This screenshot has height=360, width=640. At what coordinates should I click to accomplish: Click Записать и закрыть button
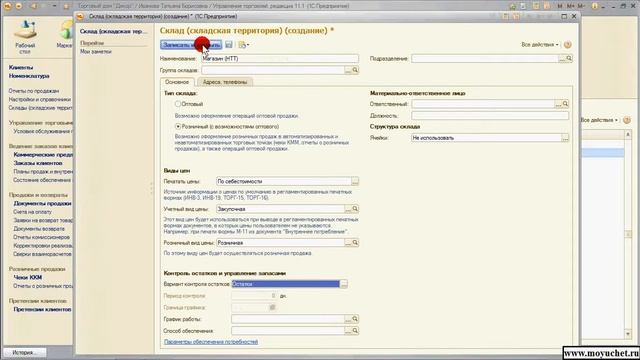[x=191, y=45]
